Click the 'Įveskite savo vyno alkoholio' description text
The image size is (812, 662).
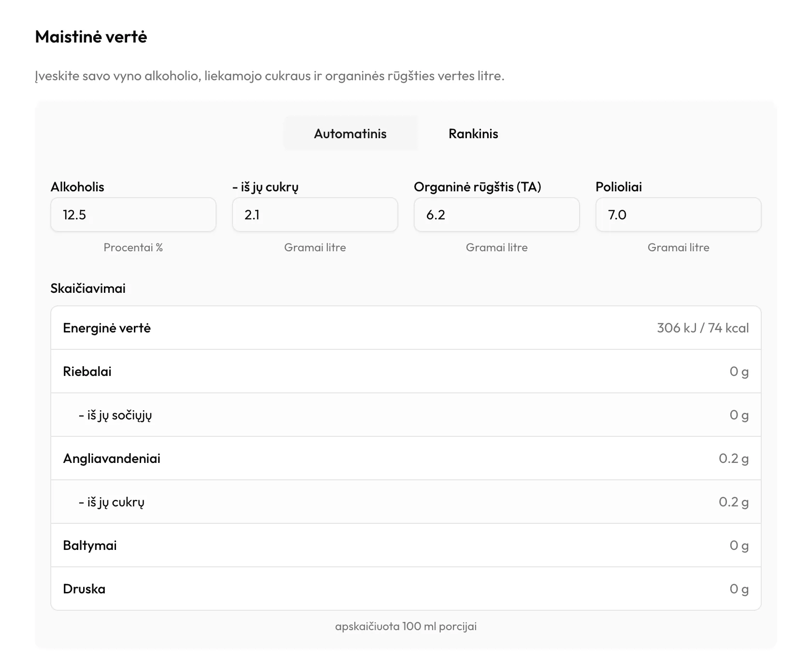click(x=270, y=76)
